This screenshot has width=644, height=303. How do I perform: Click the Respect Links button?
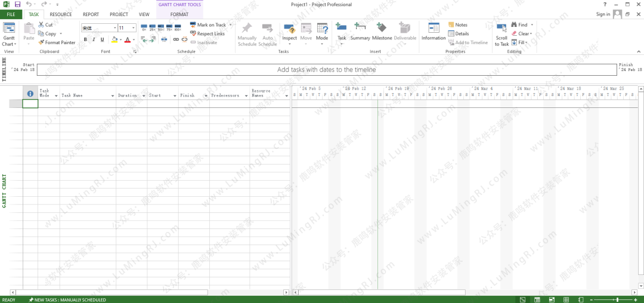pyautogui.click(x=207, y=34)
